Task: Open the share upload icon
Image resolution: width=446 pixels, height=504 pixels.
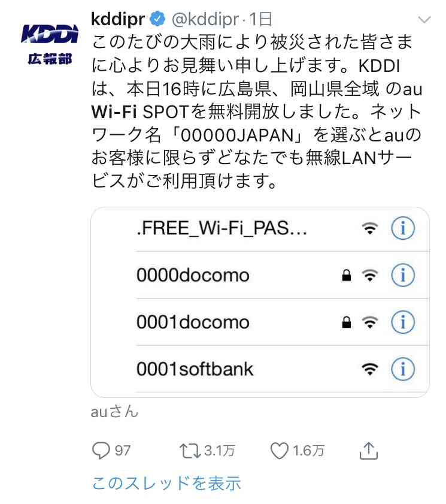Action: (368, 450)
